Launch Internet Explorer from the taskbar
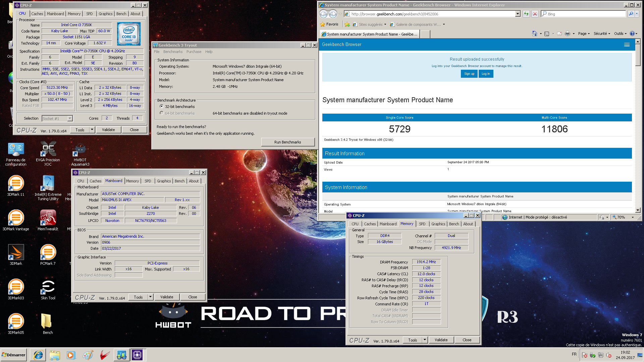644x362 pixels. (x=38, y=355)
